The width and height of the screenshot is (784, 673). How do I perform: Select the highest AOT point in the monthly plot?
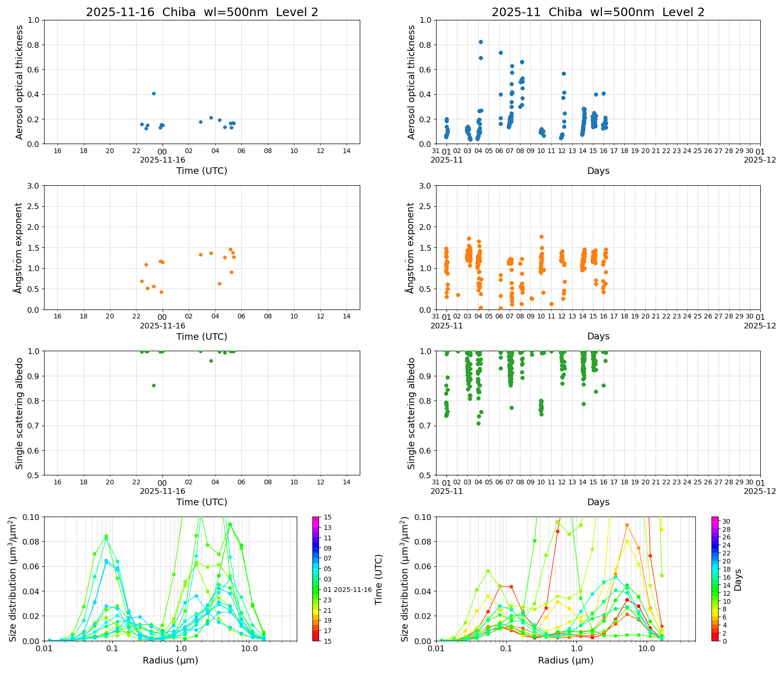[x=481, y=42]
